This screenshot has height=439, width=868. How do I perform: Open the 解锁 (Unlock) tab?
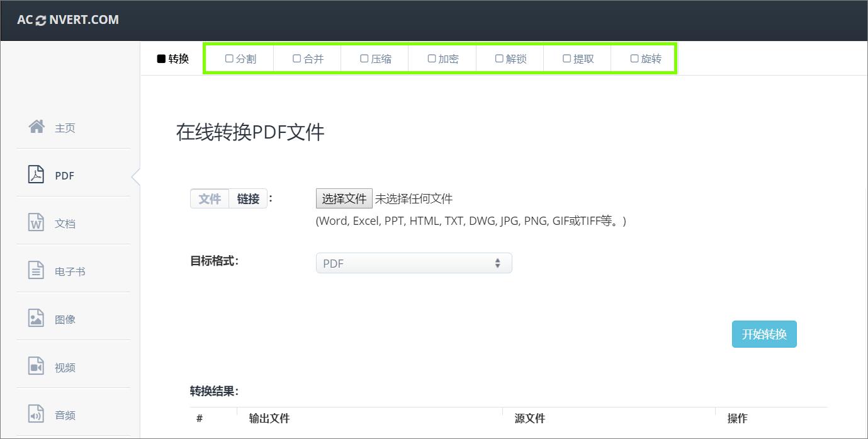click(511, 58)
